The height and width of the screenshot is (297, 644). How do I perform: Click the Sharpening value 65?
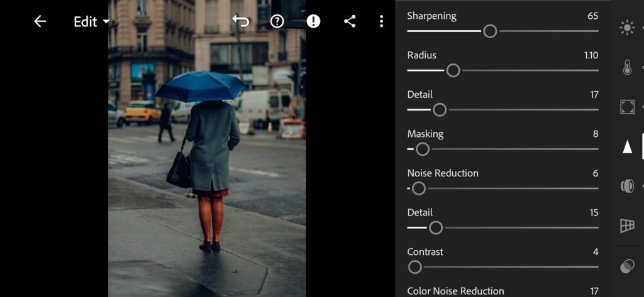(x=592, y=16)
